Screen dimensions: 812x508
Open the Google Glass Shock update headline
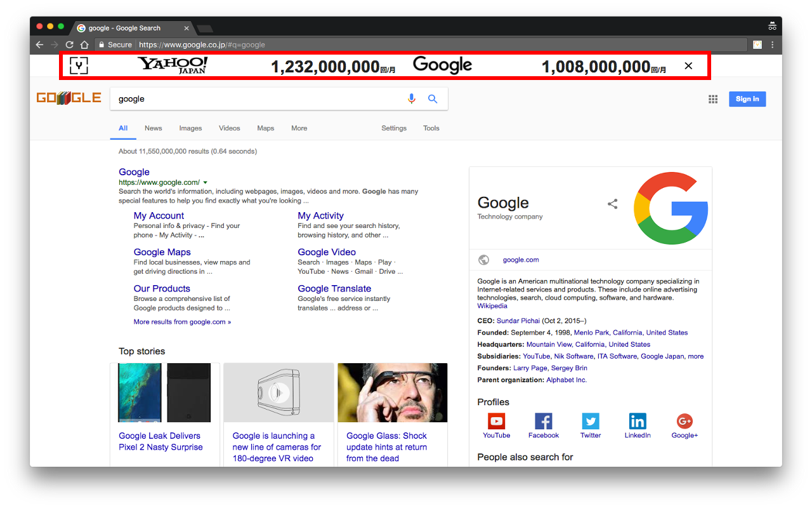[387, 447]
